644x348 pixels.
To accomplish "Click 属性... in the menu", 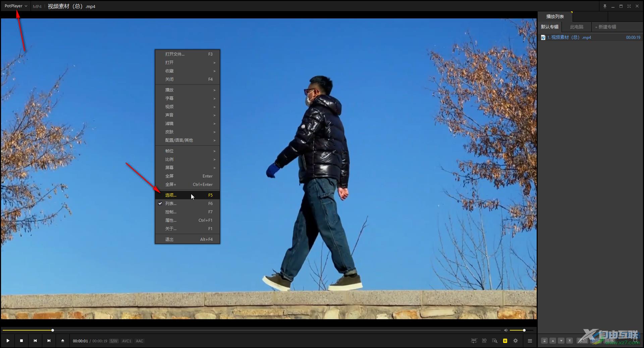I will coord(187,220).
